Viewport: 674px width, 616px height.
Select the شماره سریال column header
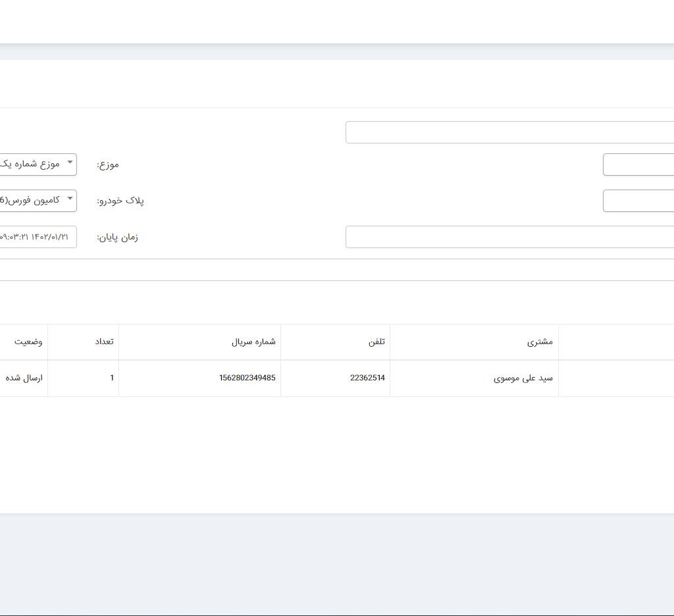[x=253, y=342]
